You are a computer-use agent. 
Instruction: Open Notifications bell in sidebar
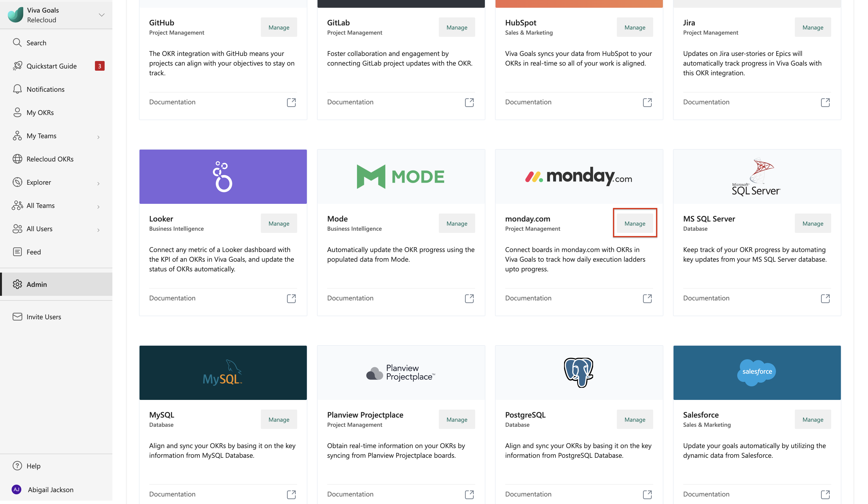tap(17, 89)
